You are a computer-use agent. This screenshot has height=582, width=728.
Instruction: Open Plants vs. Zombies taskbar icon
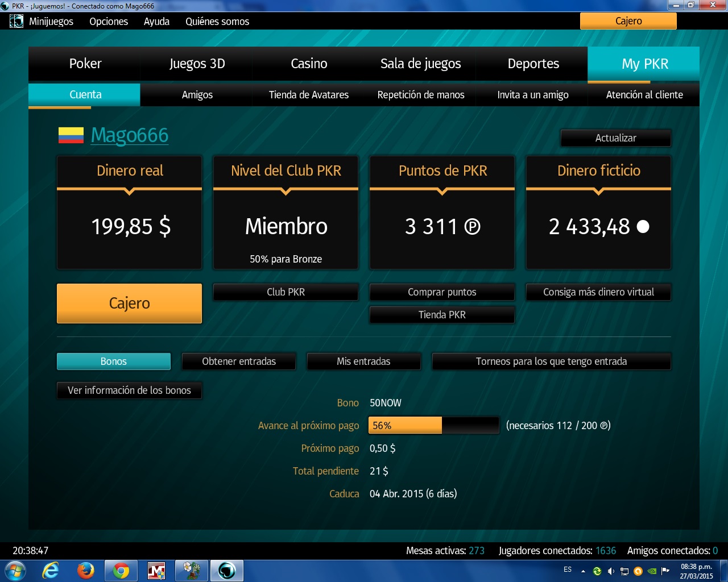(192, 571)
